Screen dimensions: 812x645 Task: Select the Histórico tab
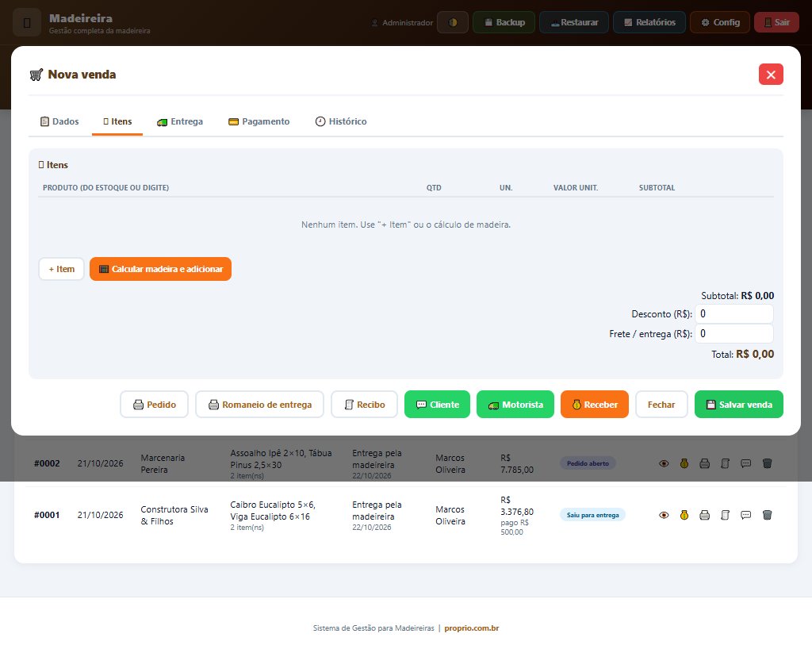pyautogui.click(x=341, y=121)
